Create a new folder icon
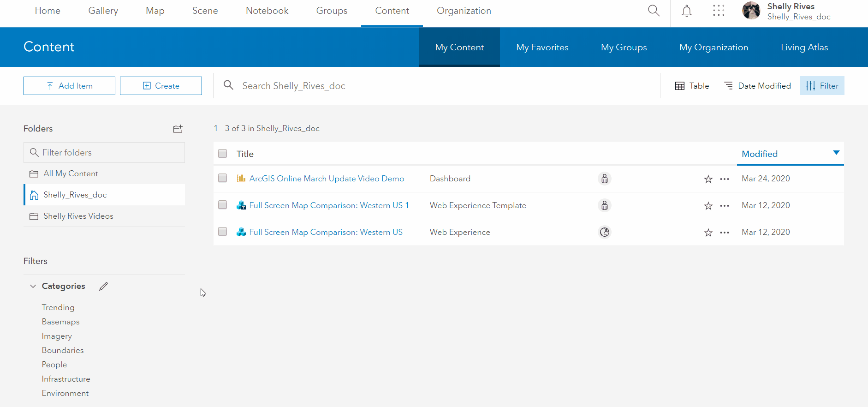The height and width of the screenshot is (407, 868). click(178, 129)
